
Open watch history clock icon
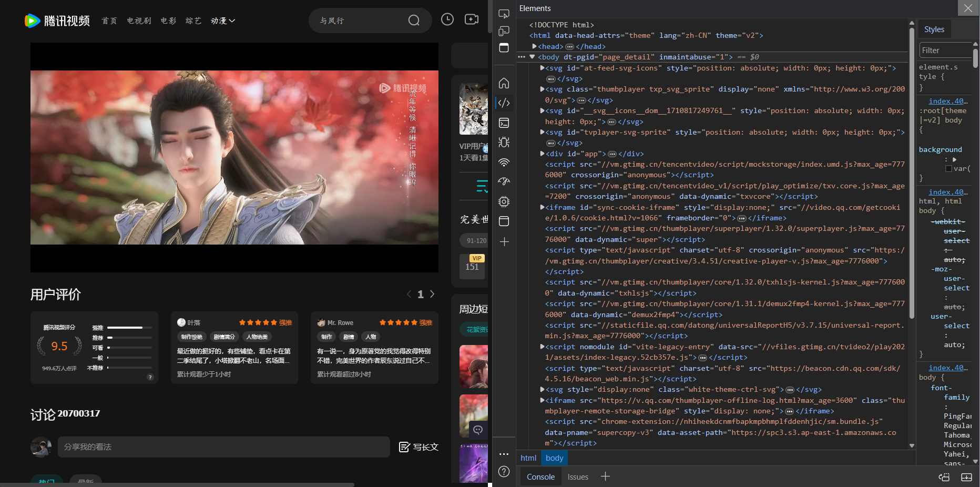[447, 19]
